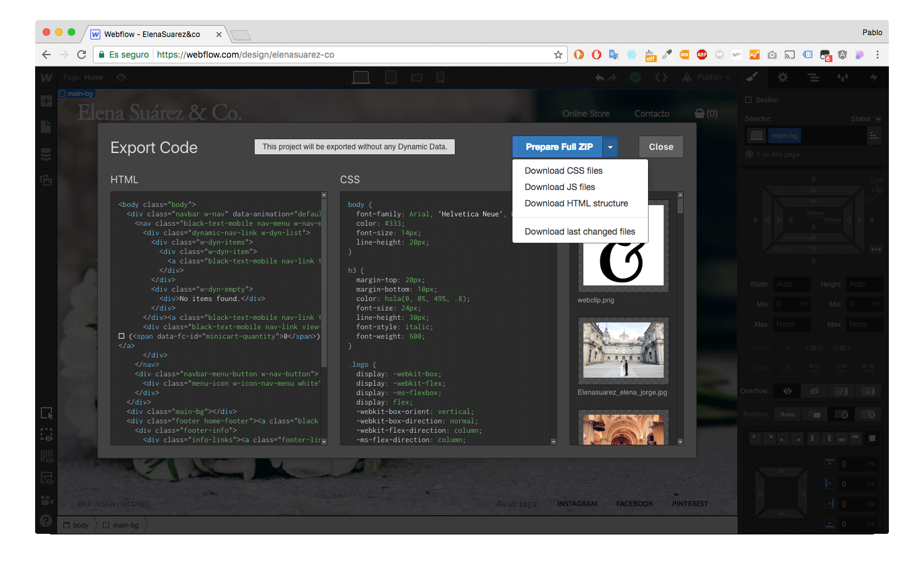Select the webclip.png asset thumbnail

[x=624, y=245]
